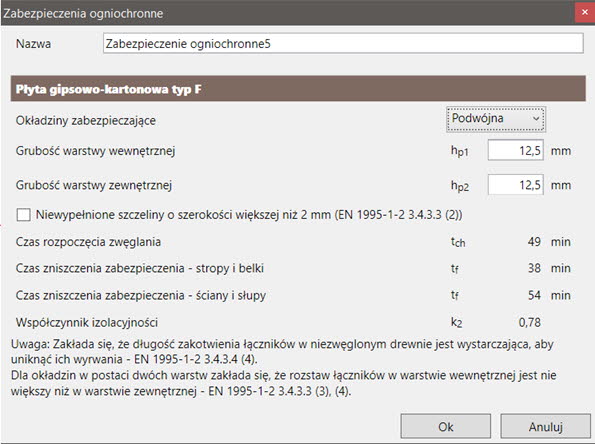595x444 pixels.
Task: Click the Nazwa label
Action: pyautogui.click(x=33, y=44)
